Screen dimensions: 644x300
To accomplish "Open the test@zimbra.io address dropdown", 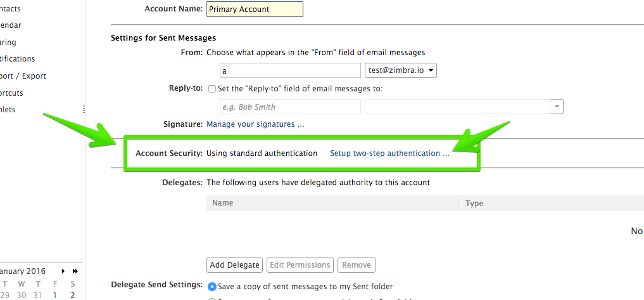I will click(x=401, y=70).
